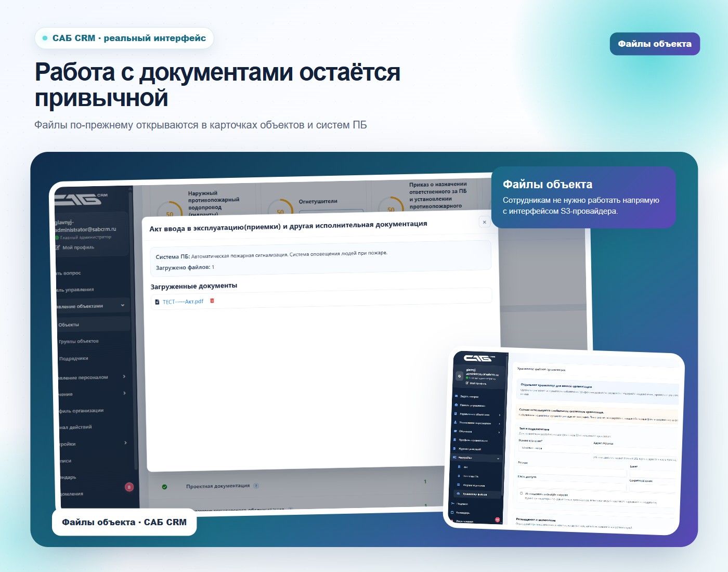This screenshot has height=572, width=728.
Task: Click the green check icon beside Проектная документация
Action: pos(164,487)
